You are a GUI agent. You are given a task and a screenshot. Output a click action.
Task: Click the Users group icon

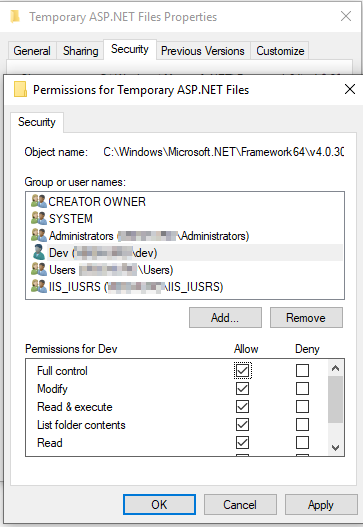[x=39, y=270]
